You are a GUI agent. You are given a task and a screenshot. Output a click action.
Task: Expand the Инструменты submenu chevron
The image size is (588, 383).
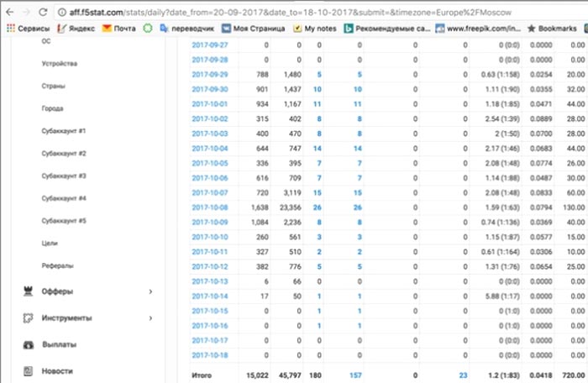150,318
